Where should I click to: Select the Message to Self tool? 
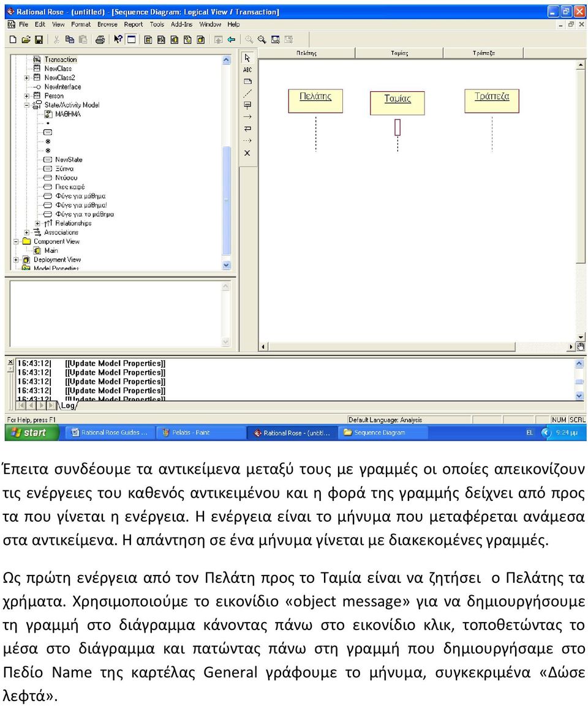tap(247, 129)
